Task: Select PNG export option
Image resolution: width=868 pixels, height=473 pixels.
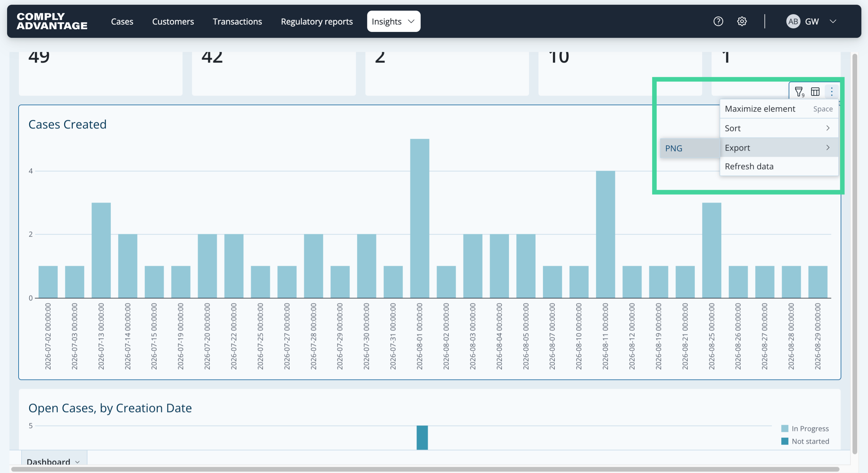Action: point(690,148)
